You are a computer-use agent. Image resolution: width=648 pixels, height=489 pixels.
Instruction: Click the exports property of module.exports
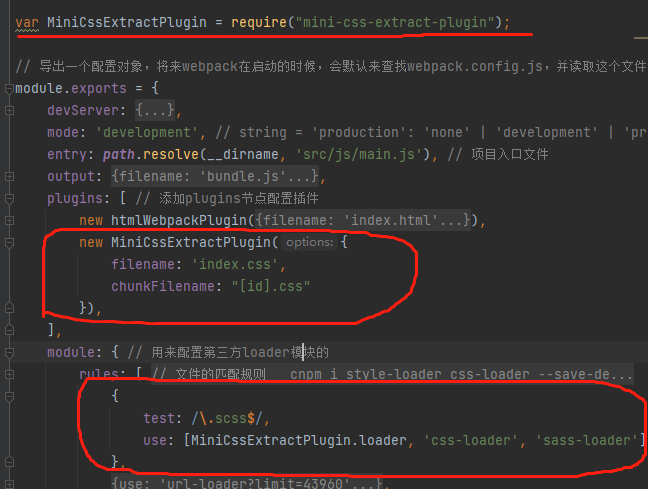(98, 88)
